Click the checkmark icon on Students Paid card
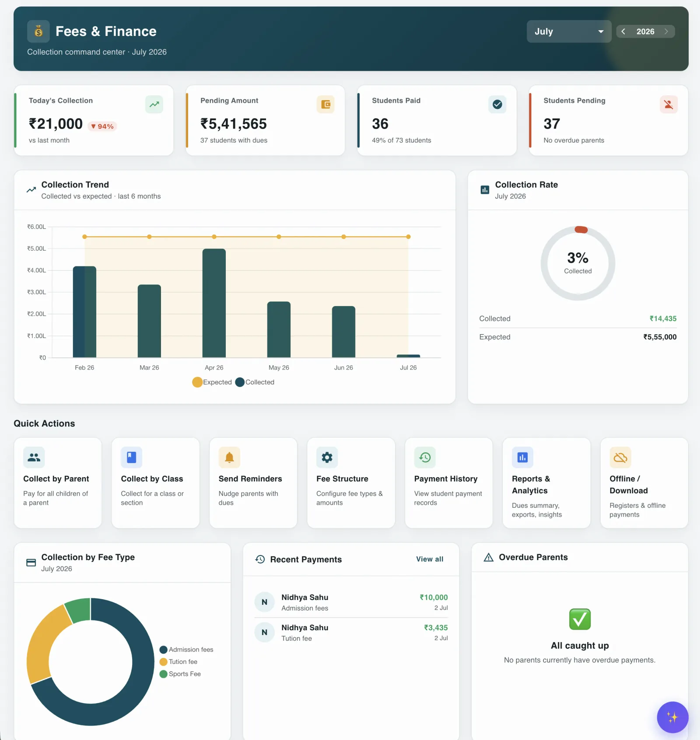 coord(497,105)
